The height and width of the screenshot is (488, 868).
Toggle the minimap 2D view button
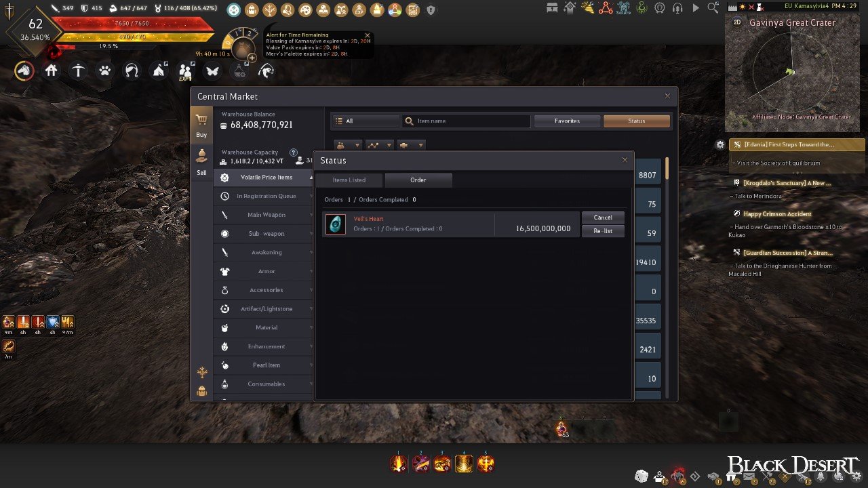(737, 22)
